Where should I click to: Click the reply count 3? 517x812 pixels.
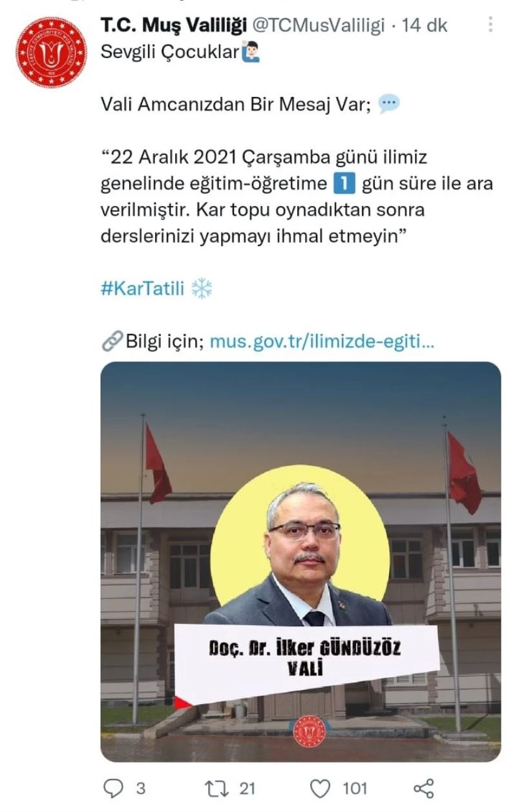(140, 788)
